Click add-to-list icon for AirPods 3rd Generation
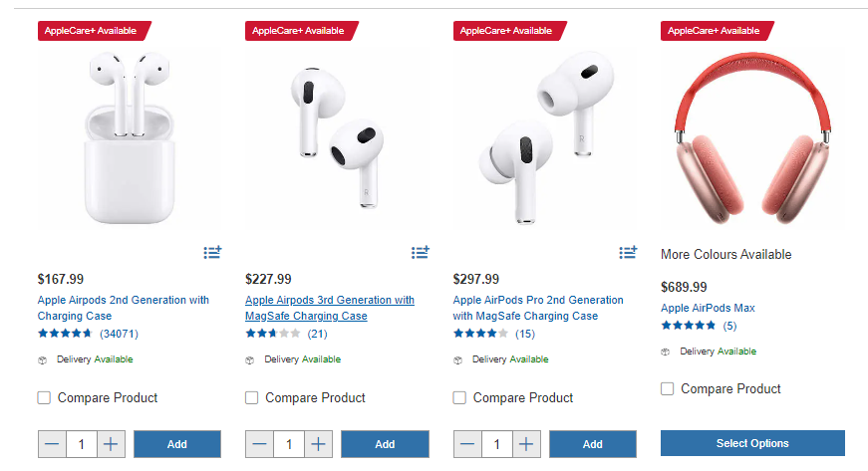 [421, 253]
